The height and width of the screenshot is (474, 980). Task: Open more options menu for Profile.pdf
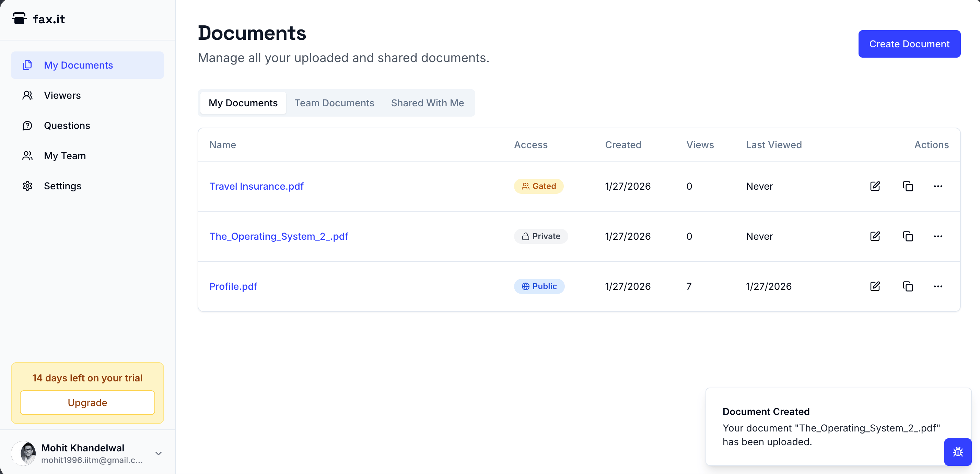click(937, 286)
